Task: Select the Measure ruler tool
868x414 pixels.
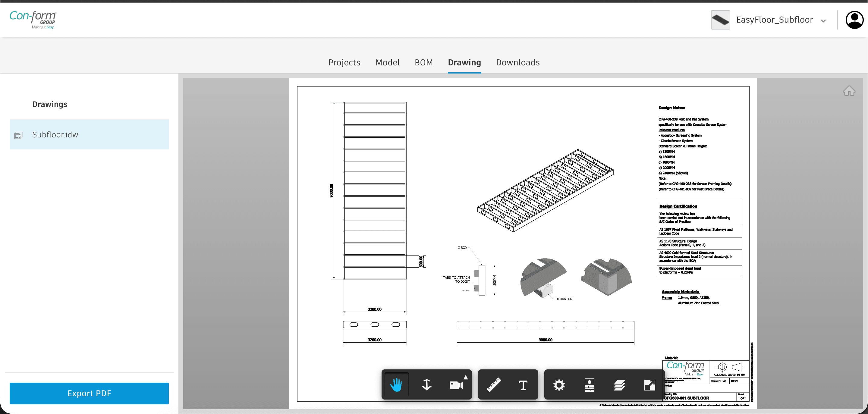Action: tap(494, 385)
